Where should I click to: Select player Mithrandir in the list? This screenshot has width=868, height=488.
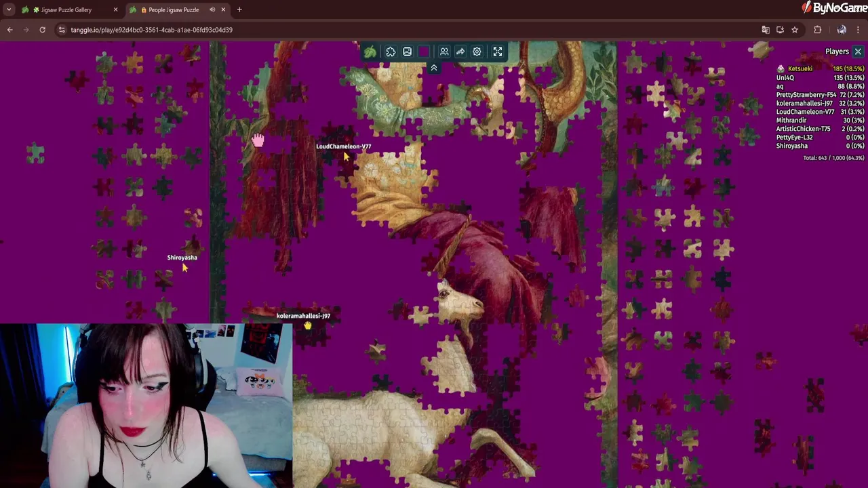820,120
